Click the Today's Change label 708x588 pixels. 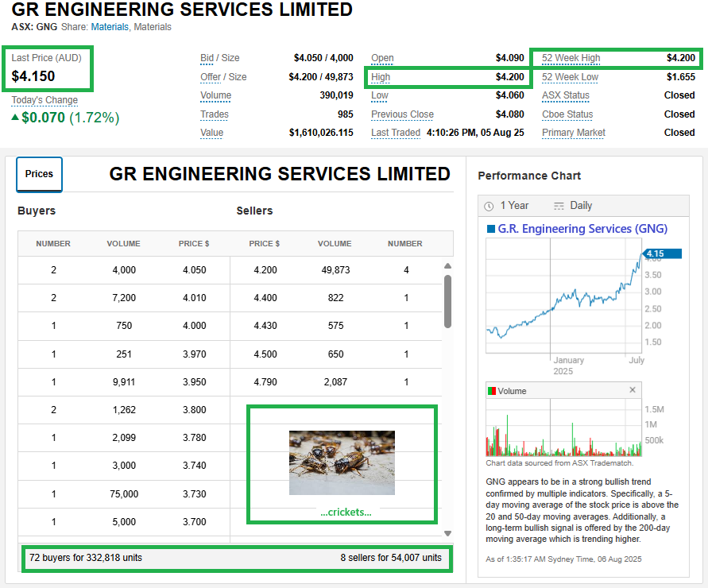pyautogui.click(x=44, y=100)
